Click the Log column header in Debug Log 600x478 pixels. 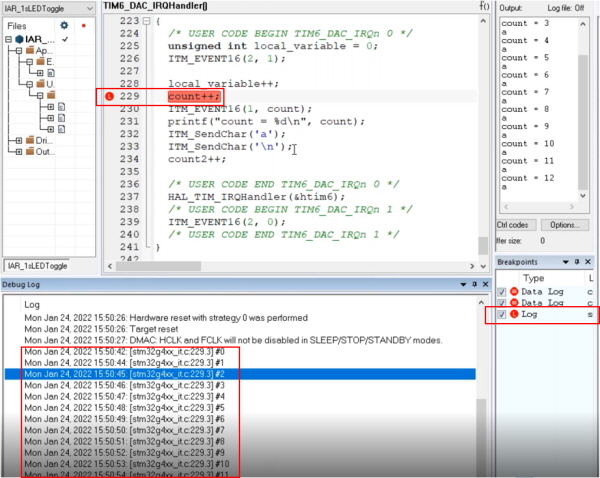[32, 305]
